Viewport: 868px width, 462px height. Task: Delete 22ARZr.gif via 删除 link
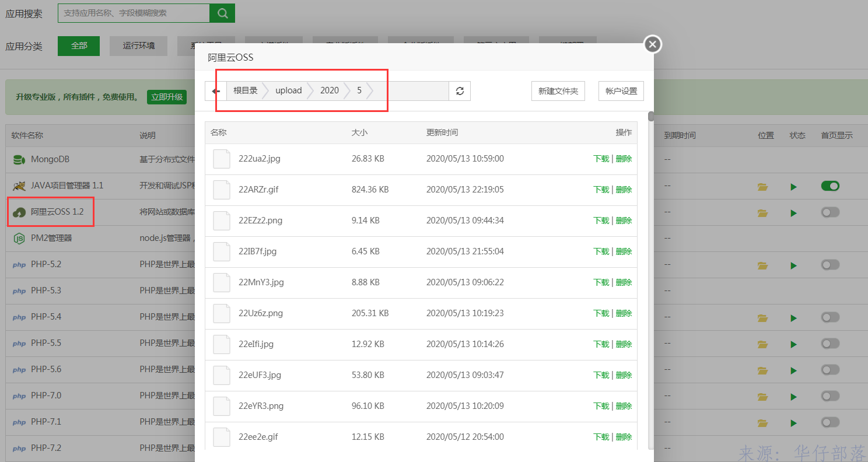point(624,190)
